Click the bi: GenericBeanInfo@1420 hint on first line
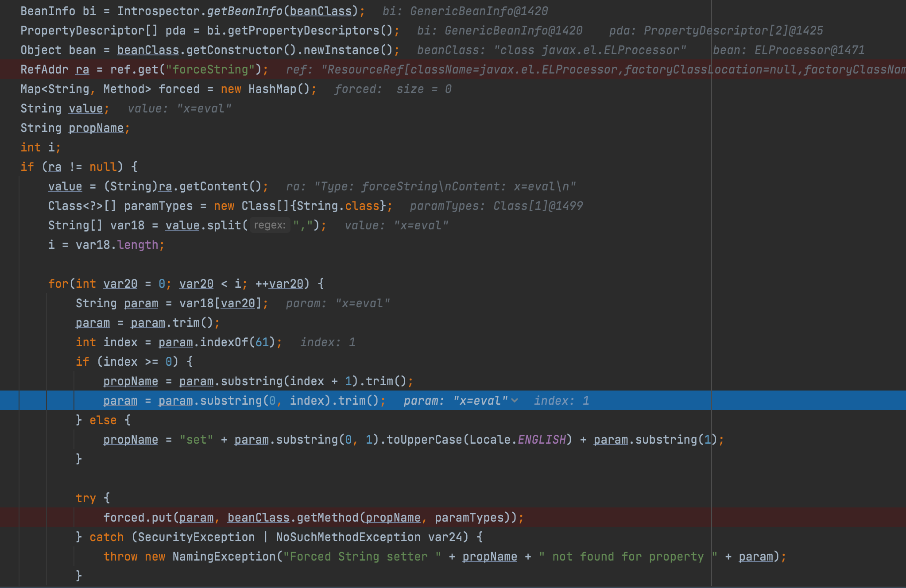The height and width of the screenshot is (588, 906). pyautogui.click(x=465, y=11)
